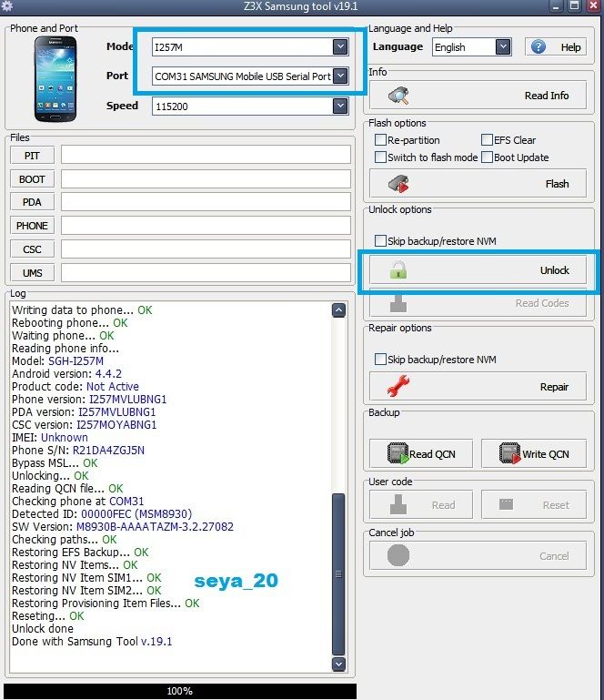Enable Switch to flash mode checkbox

pos(381,157)
